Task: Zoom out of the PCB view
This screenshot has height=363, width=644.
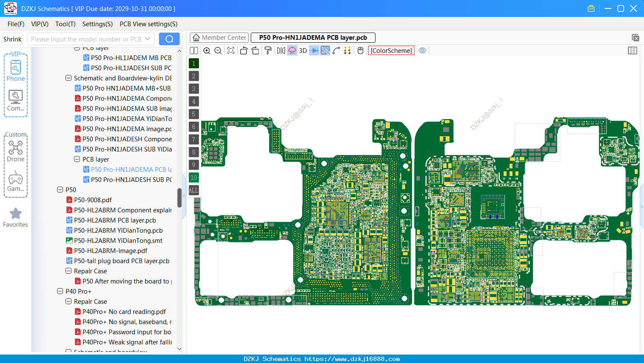Action: [x=218, y=50]
